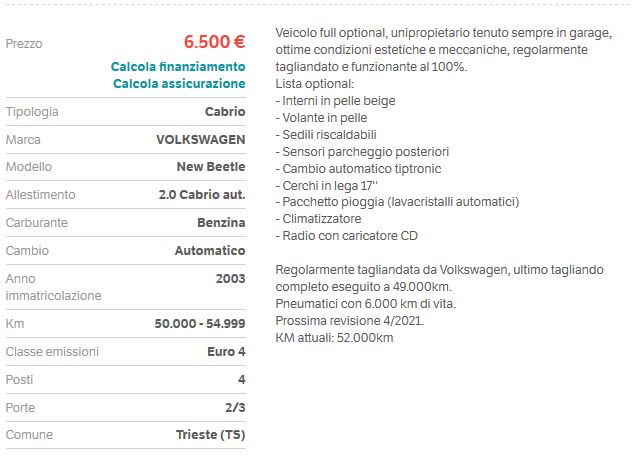Click the Calcola finanziamento link
The image size is (636, 465).
[x=178, y=67]
